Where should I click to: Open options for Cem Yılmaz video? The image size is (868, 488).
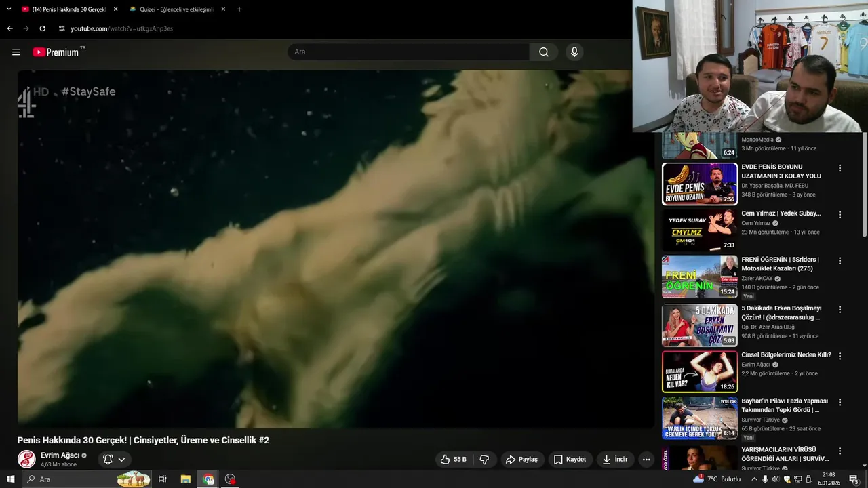(x=840, y=214)
